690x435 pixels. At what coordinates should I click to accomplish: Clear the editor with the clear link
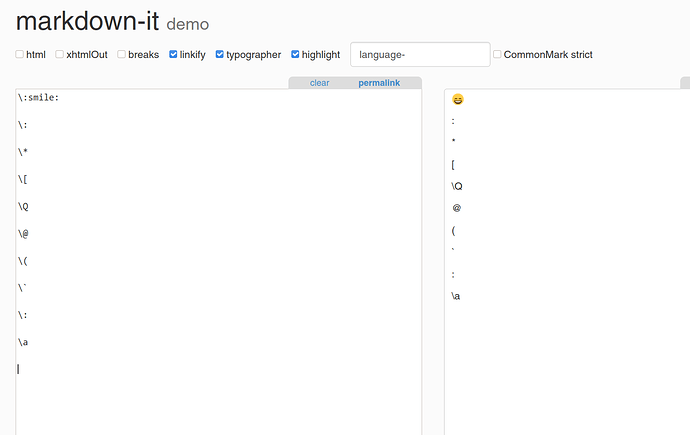[319, 83]
